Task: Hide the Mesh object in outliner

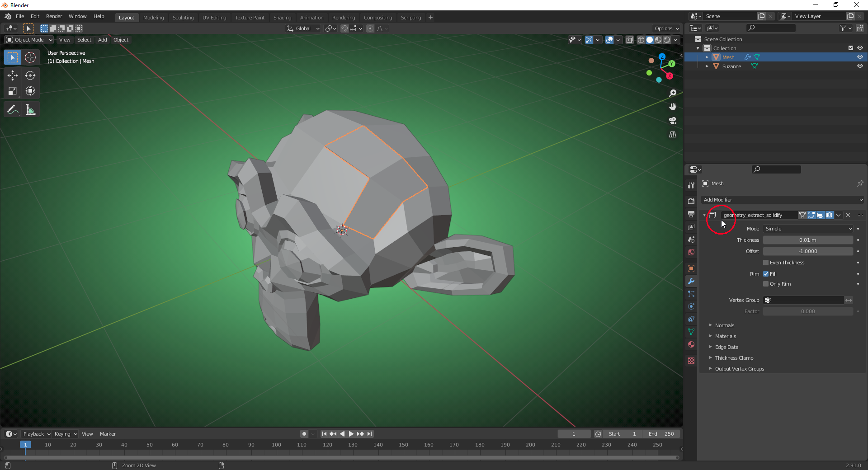Action: pyautogui.click(x=860, y=57)
